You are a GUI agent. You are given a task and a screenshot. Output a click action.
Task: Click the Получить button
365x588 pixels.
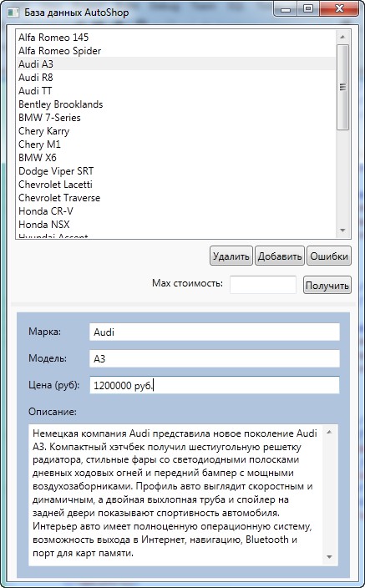pos(327,285)
